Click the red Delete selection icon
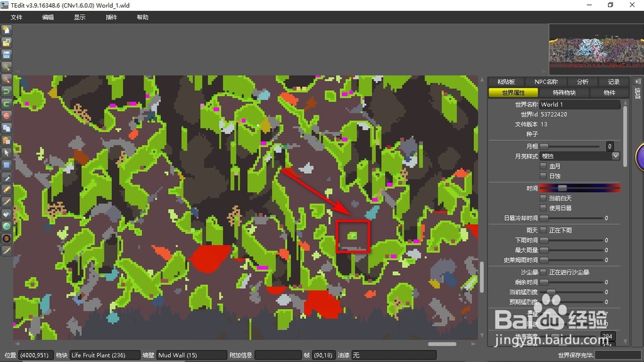644x362 pixels. pyautogui.click(x=6, y=117)
